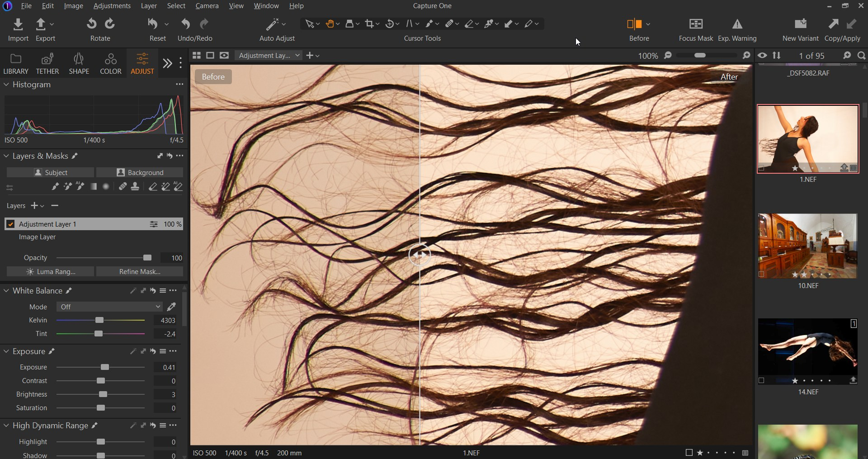This screenshot has height=459, width=868.
Task: Click the Import icon in the toolbar
Action: tap(18, 24)
